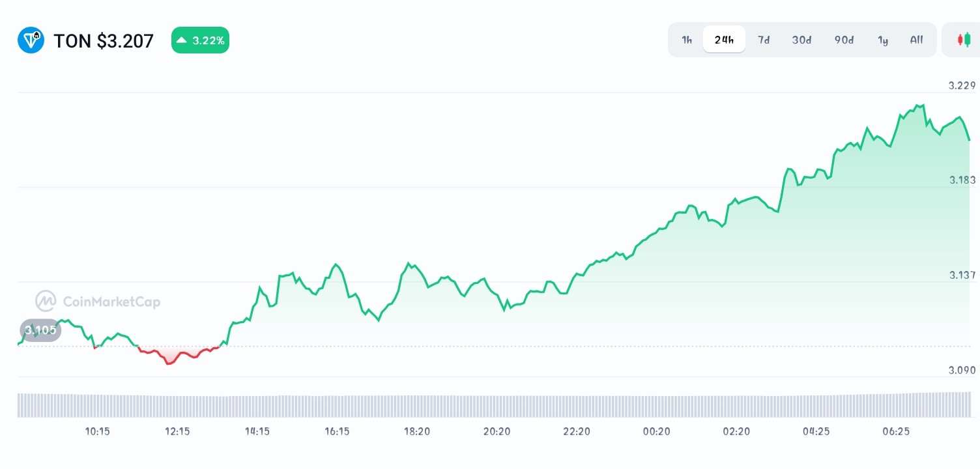This screenshot has width=980, height=469.
Task: Click the 16:15 time axis label
Action: click(x=337, y=431)
